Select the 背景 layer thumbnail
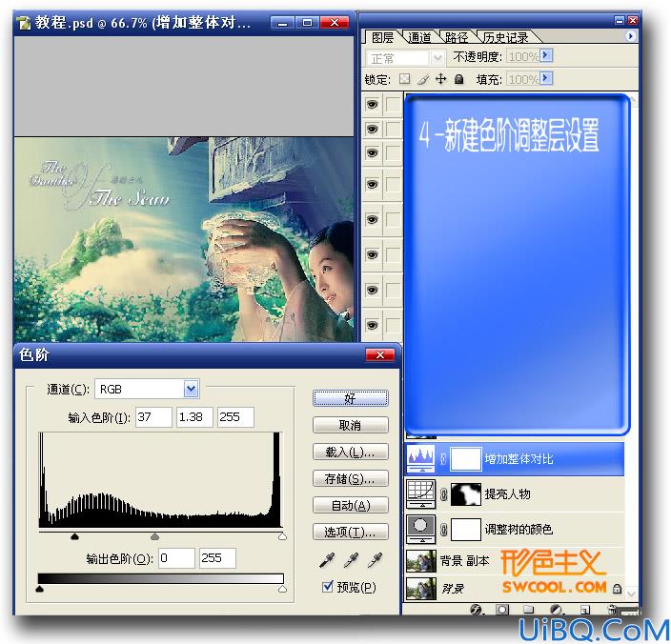The image size is (671, 644). (x=421, y=589)
